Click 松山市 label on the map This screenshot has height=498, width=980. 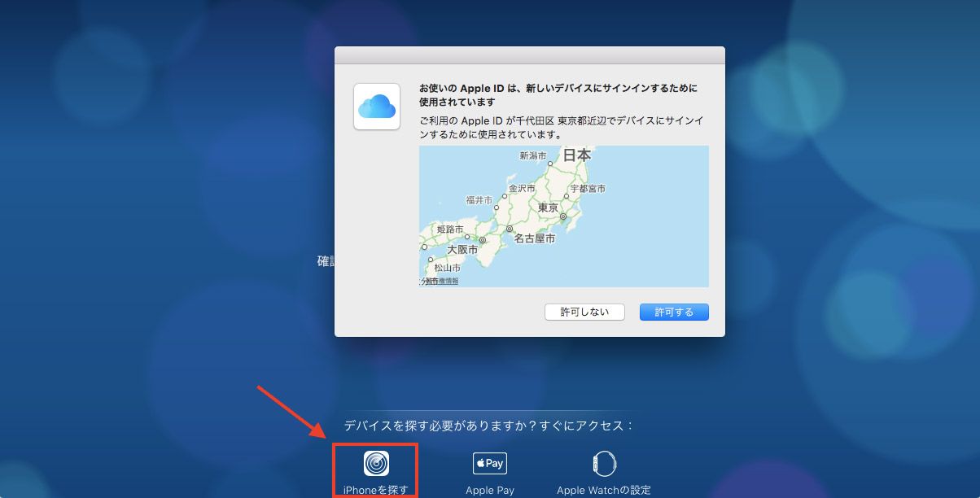[447, 267]
